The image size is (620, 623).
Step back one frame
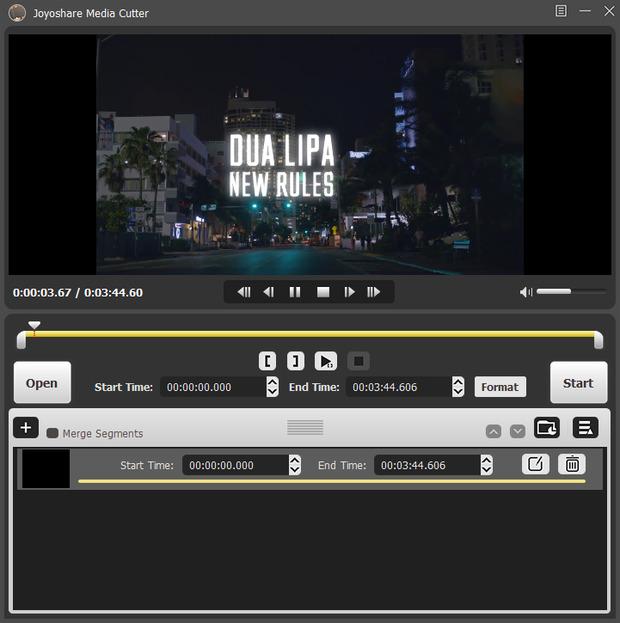click(x=268, y=292)
